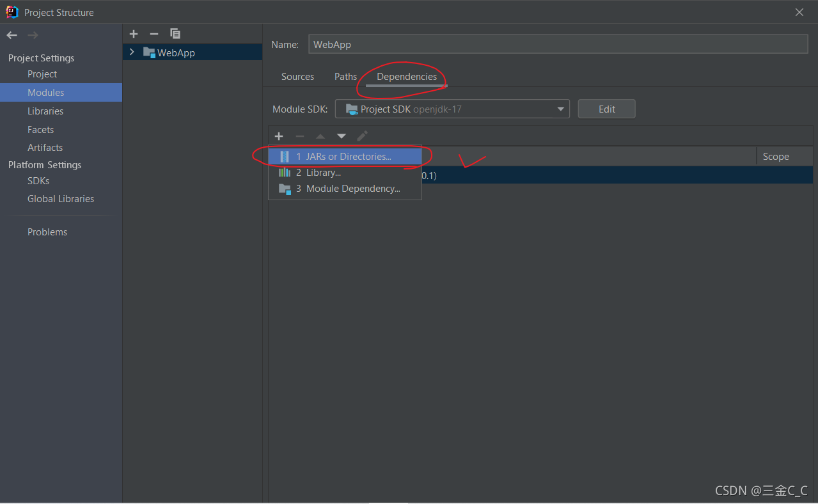Open the Module SDK dropdown
The height and width of the screenshot is (504, 818).
452,109
